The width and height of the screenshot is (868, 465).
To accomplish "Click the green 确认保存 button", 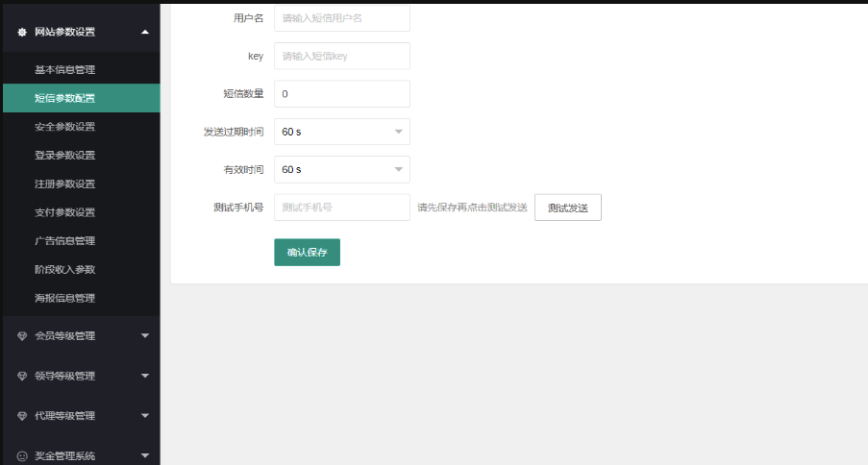I will pos(307,252).
